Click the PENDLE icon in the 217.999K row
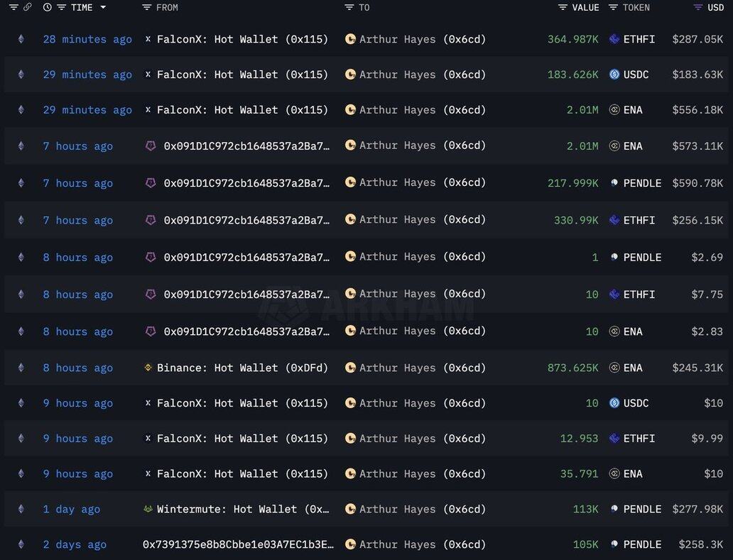Viewport: 733px width, 560px height. click(x=614, y=183)
